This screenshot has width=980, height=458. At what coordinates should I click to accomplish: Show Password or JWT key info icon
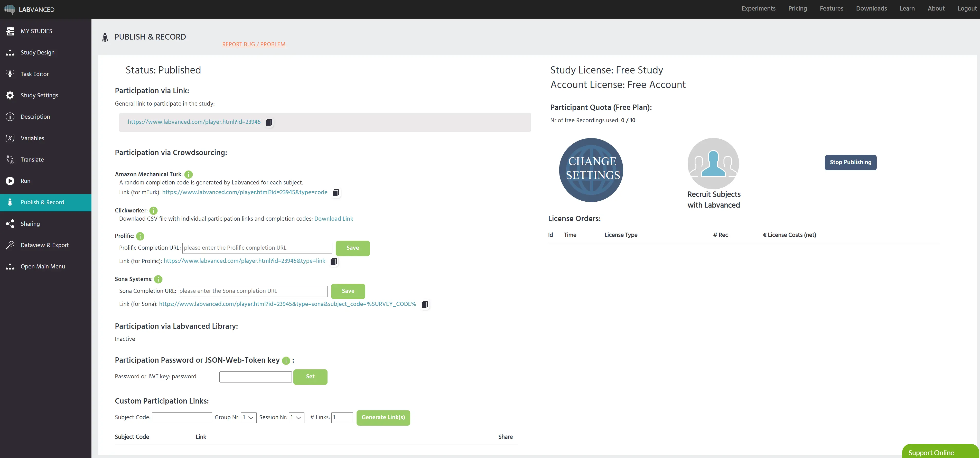[286, 361]
